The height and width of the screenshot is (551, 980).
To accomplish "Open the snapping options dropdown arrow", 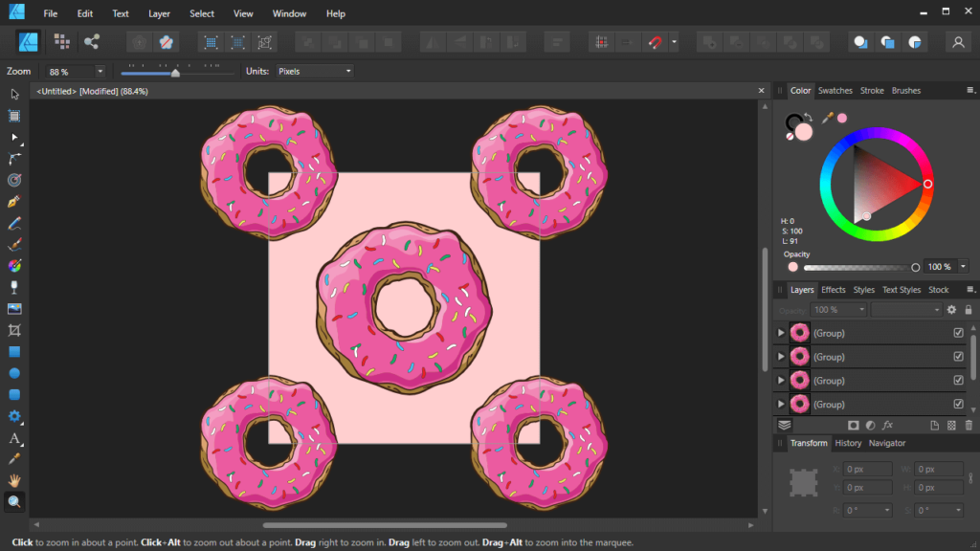I will [674, 42].
